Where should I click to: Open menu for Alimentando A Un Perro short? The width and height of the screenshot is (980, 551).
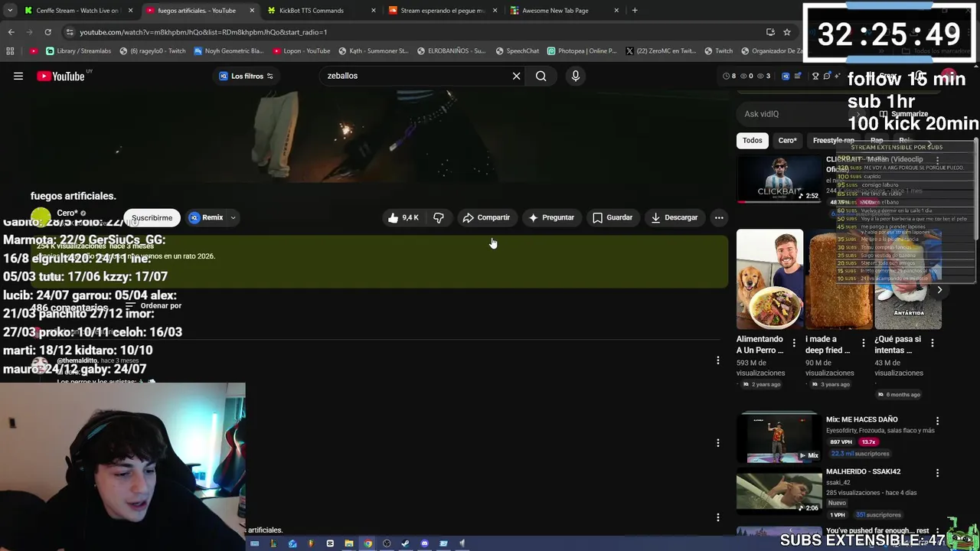794,343
